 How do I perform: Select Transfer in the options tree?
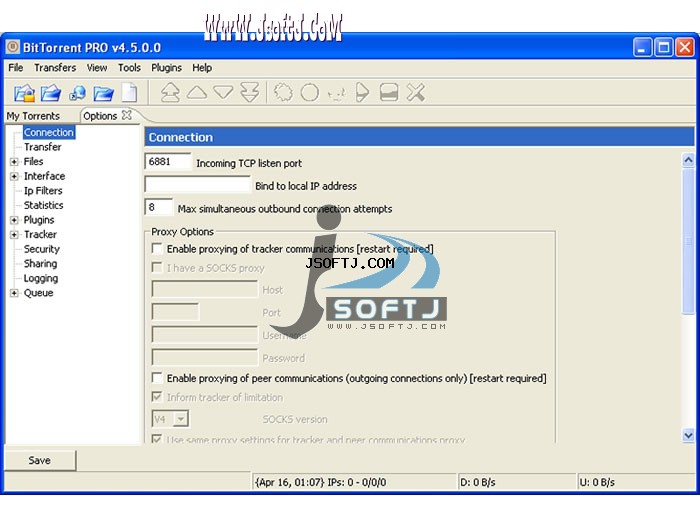42,147
